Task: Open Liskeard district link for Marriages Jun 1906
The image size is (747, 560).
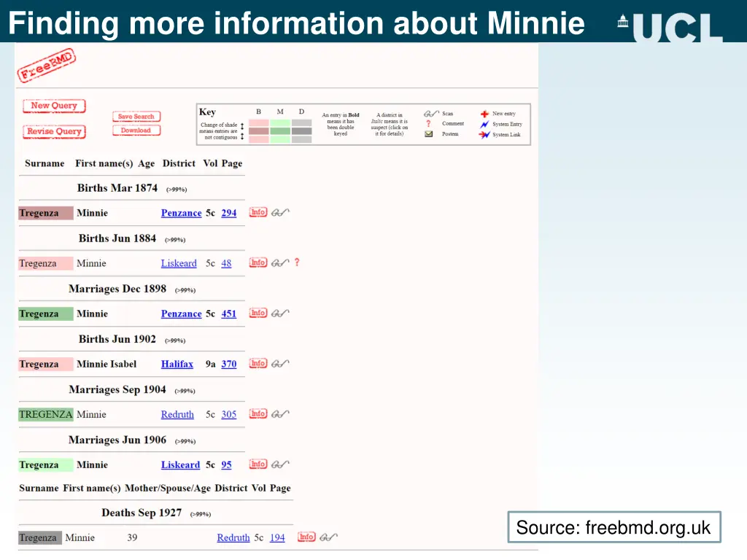Action: pyautogui.click(x=181, y=464)
